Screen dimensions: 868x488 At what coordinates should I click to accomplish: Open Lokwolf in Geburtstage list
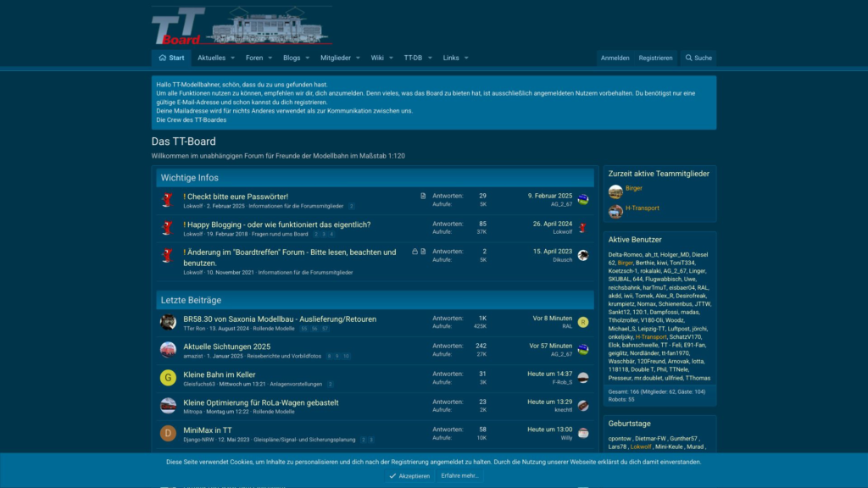coord(641,447)
